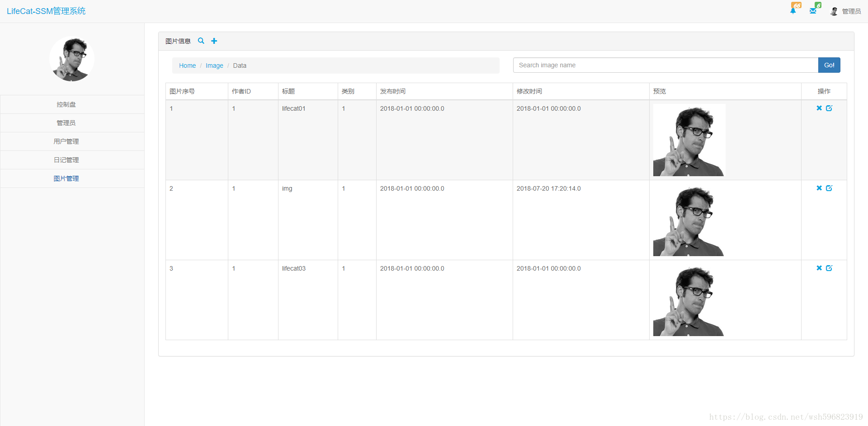Delete the lifecat03 row with X icon

(x=819, y=268)
